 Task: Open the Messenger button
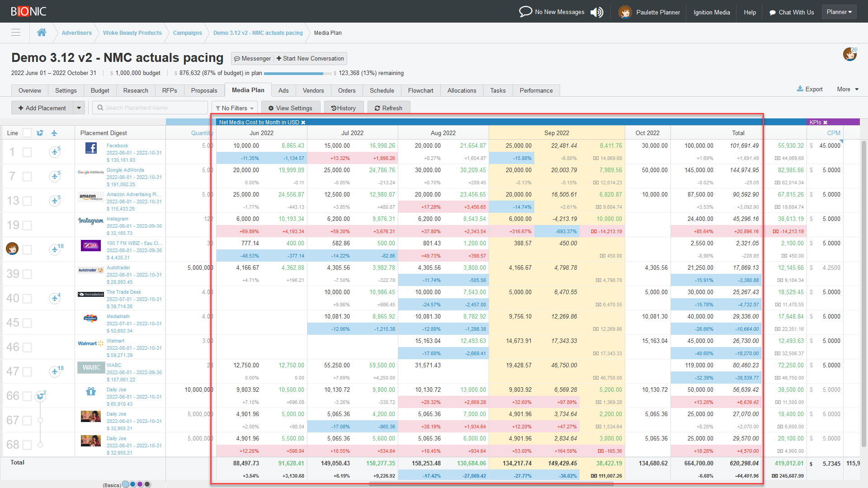coord(252,58)
